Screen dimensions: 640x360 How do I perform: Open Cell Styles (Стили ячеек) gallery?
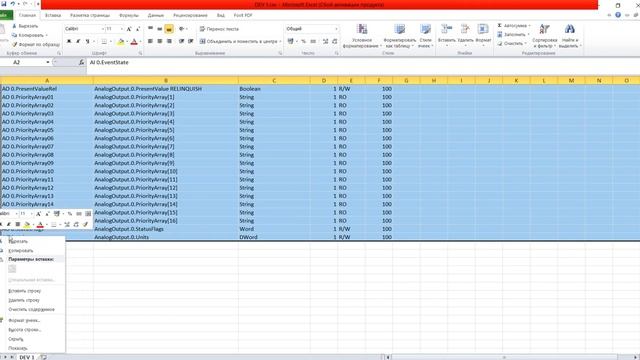click(425, 36)
